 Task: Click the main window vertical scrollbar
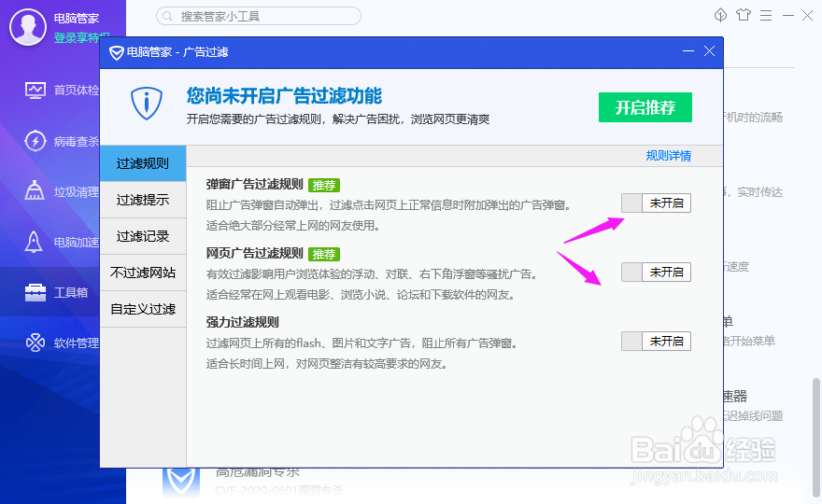(815, 438)
